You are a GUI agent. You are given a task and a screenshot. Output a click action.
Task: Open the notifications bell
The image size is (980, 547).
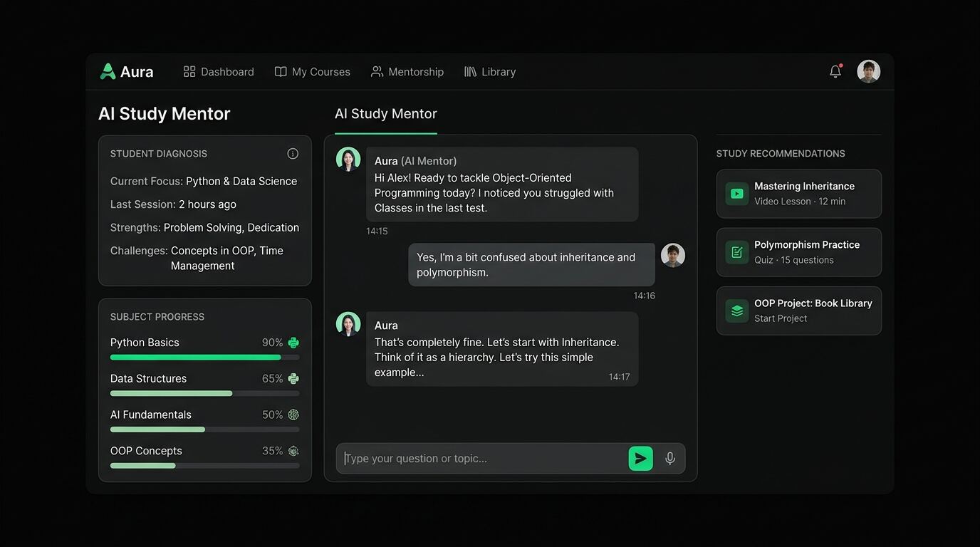pyautogui.click(x=835, y=71)
